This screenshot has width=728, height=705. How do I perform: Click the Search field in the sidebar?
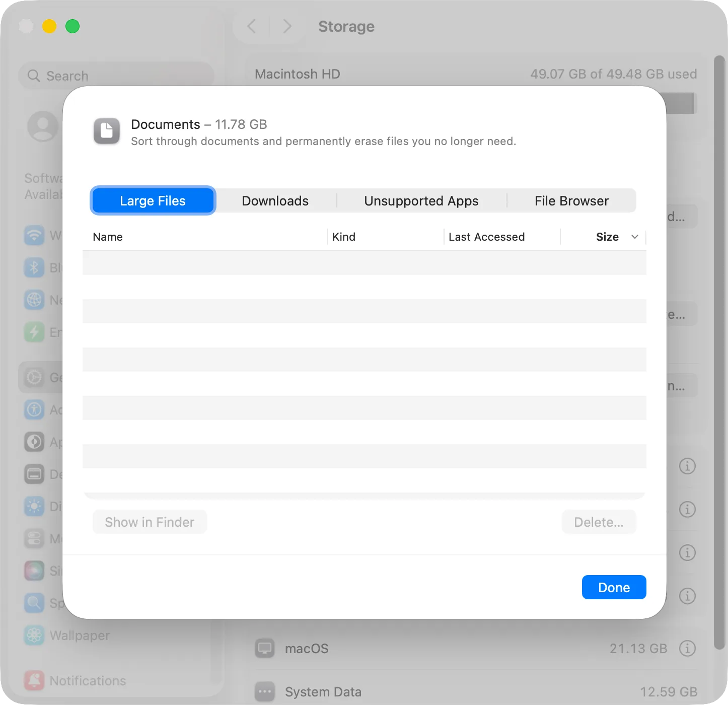pos(117,76)
